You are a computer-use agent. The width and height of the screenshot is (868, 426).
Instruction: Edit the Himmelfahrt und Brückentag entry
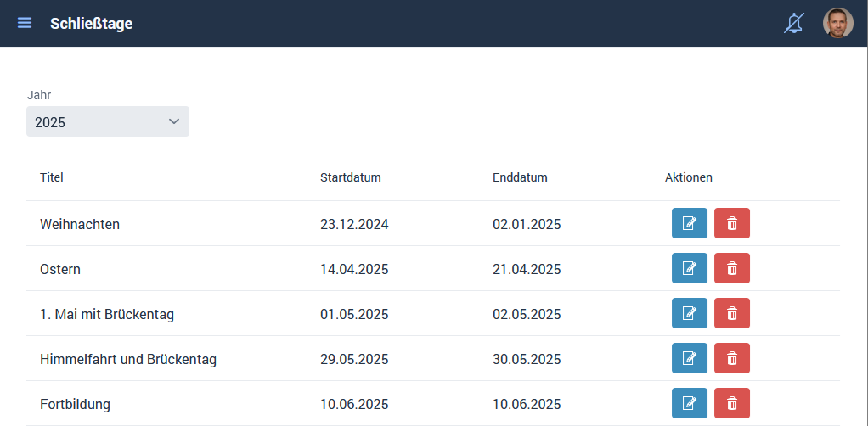689,359
